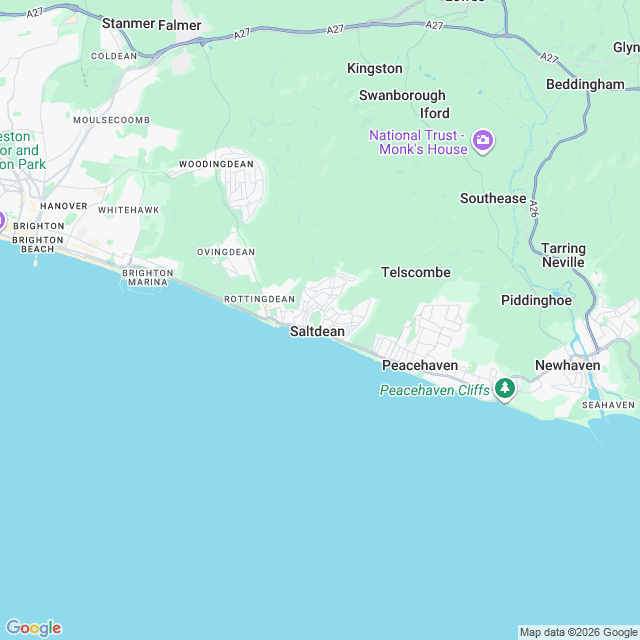Select the Kingston village label
Image resolution: width=640 pixels, height=640 pixels.
coord(375,69)
